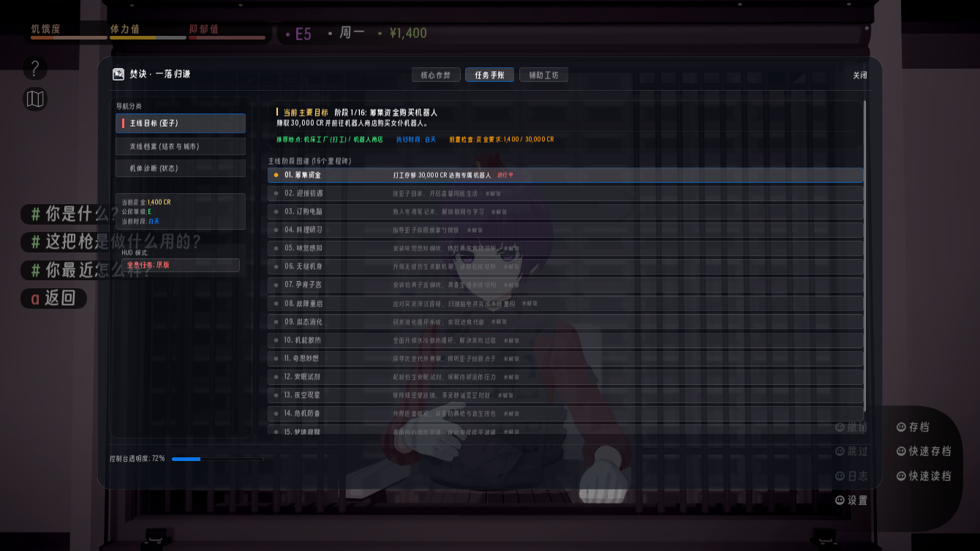Click the 快速存档 quick save button

coord(924,451)
